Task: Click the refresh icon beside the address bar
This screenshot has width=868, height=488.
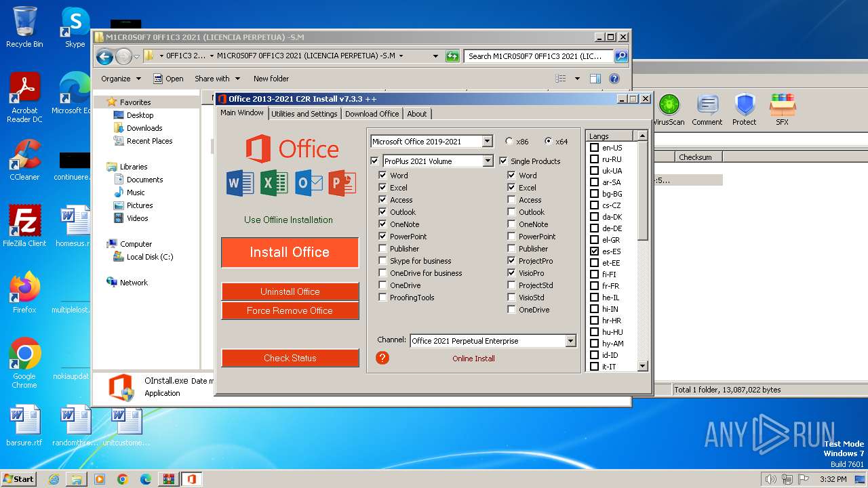Action: pyautogui.click(x=452, y=56)
